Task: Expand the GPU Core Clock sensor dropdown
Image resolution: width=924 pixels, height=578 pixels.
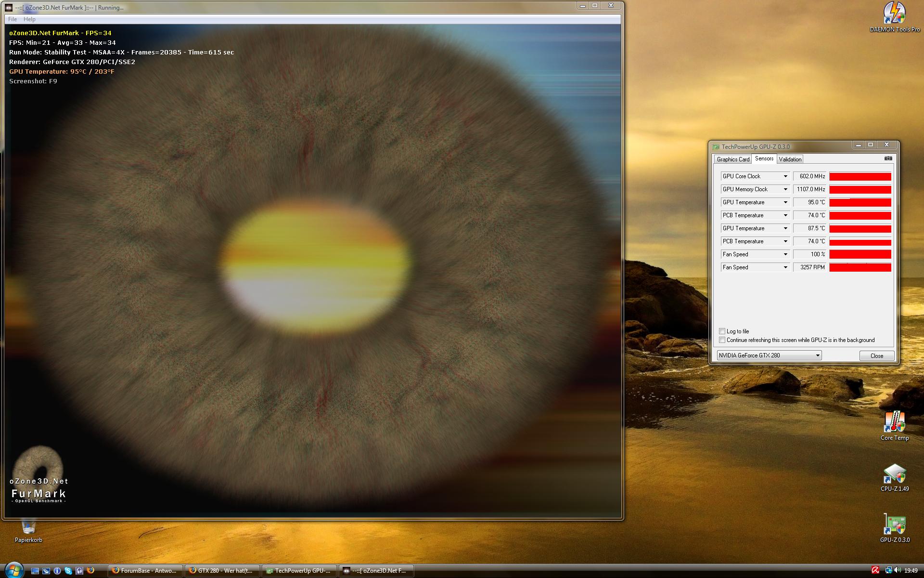Action: [785, 176]
